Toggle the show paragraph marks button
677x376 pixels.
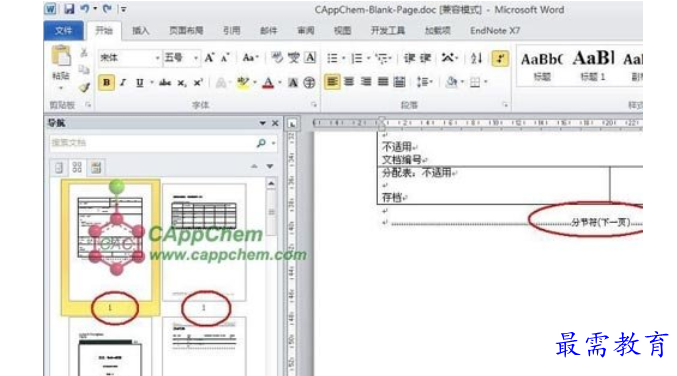(500, 58)
